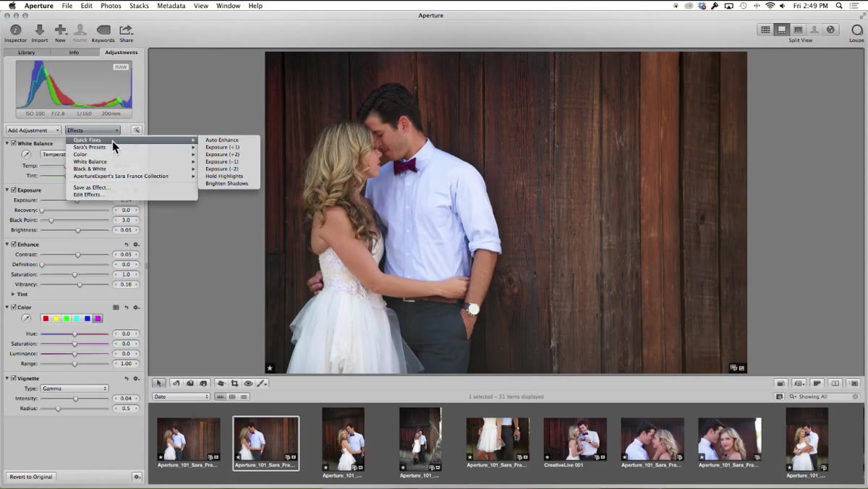Reset the Enhance adjustment arrow
This screenshot has width=868, height=489.
click(x=127, y=244)
